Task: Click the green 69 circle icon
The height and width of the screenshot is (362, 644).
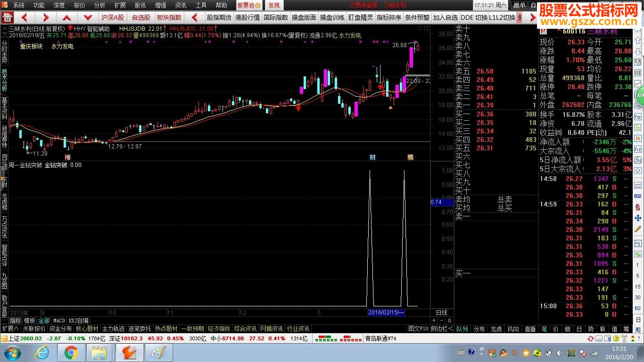Action: (x=640, y=96)
